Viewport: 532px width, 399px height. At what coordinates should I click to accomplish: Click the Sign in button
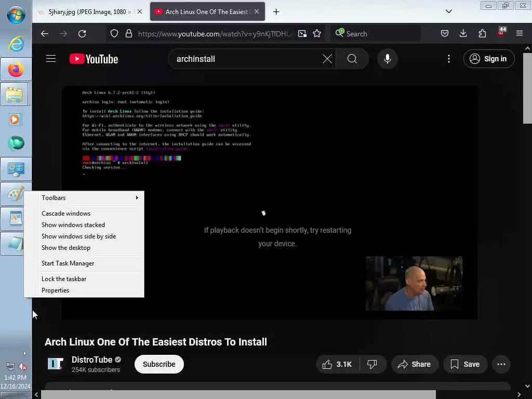pos(489,59)
